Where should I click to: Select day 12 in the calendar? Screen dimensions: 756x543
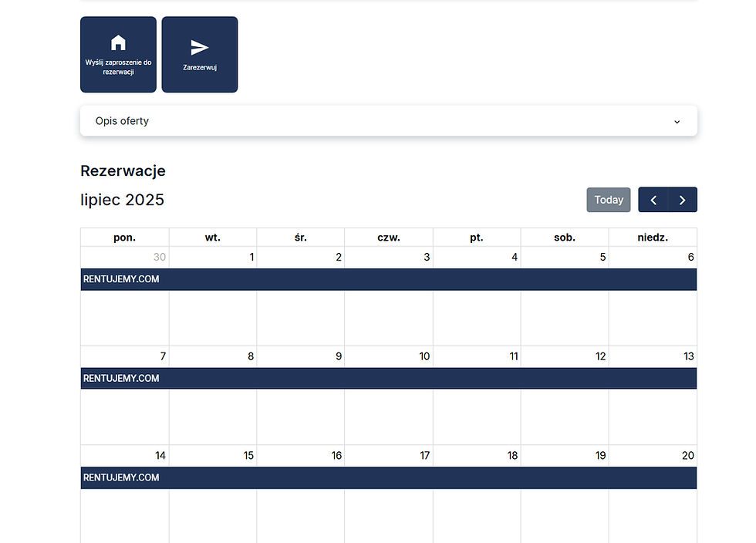[600, 356]
